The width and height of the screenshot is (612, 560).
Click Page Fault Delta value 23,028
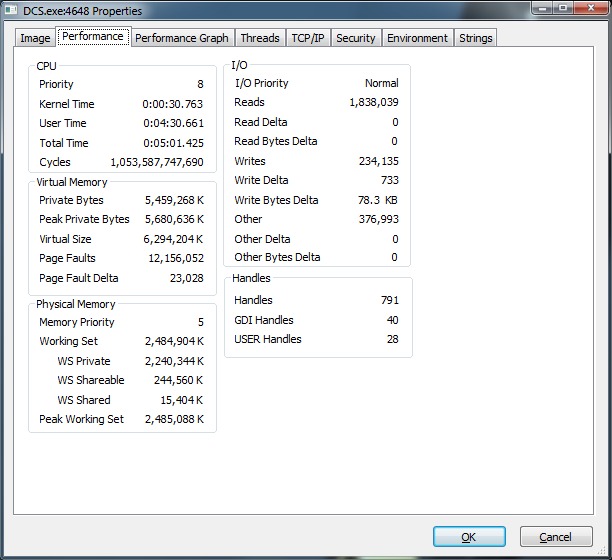187,278
